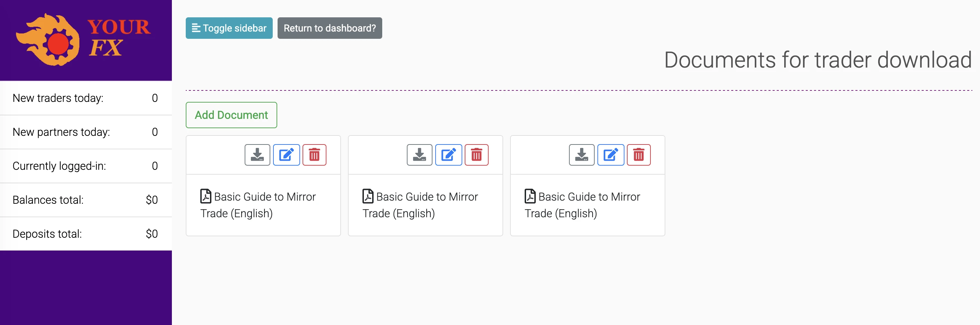
Task: Edit the third Basic Guide document
Action: [x=610, y=155]
